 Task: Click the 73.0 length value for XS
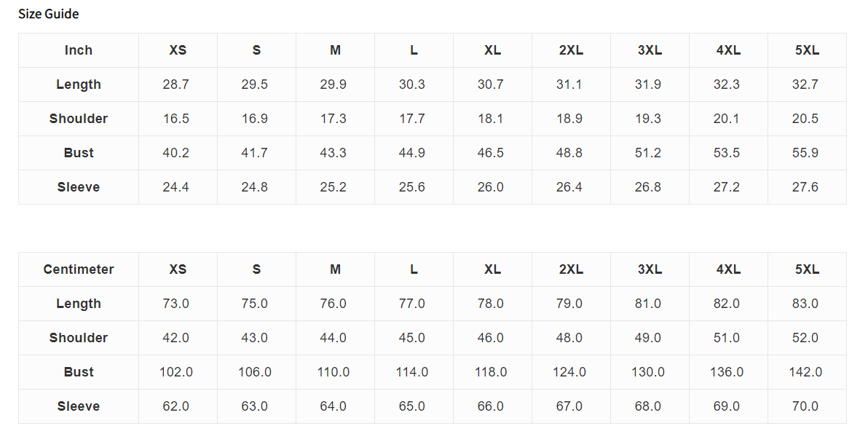click(x=176, y=304)
